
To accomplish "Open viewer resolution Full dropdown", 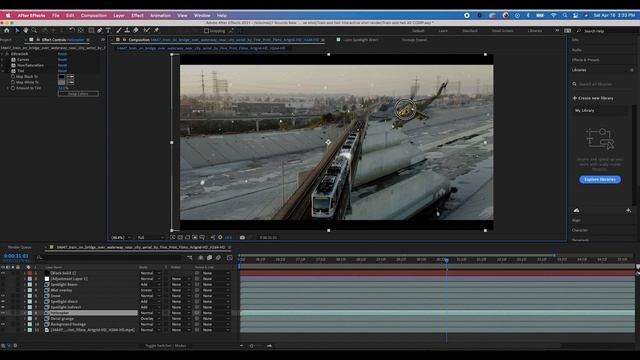I will 150,237.
